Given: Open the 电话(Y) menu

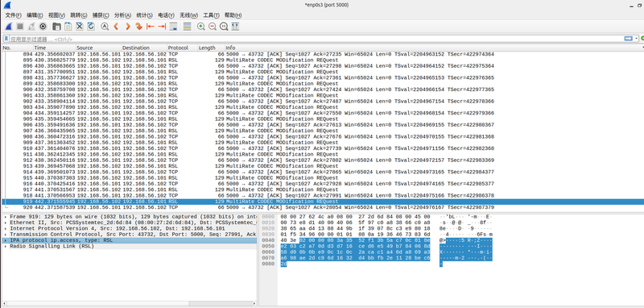Looking at the screenshot, I should (166, 15).
